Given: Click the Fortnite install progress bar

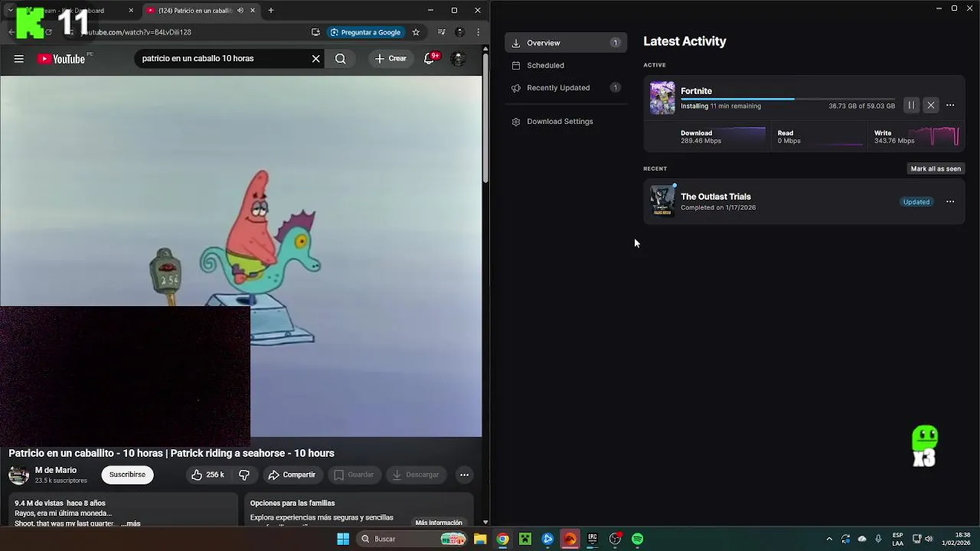Looking at the screenshot, I should pos(788,99).
